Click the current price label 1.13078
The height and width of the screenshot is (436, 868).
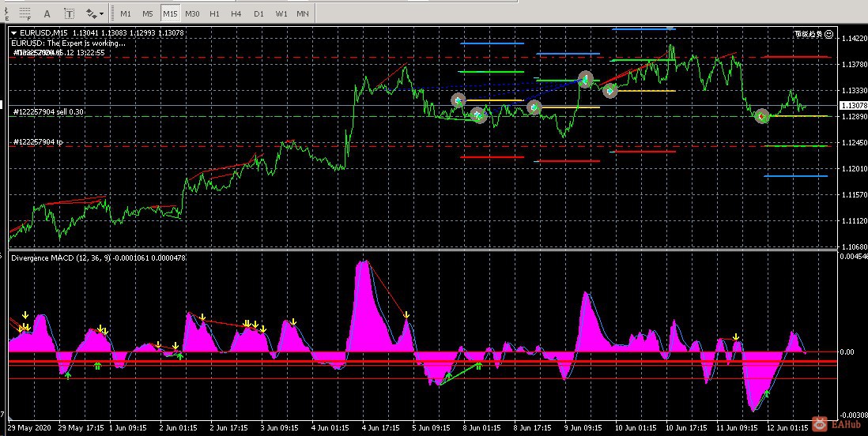853,106
